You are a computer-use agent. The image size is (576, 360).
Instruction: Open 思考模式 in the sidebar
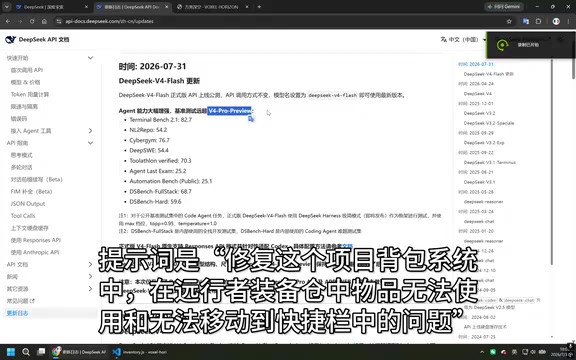[22, 155]
